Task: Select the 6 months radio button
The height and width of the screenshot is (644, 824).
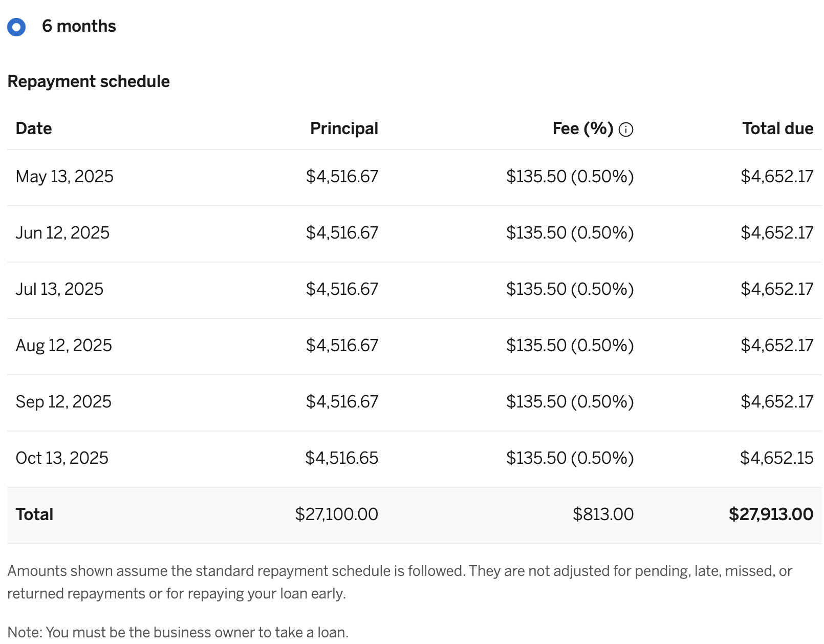Action: coord(16,27)
